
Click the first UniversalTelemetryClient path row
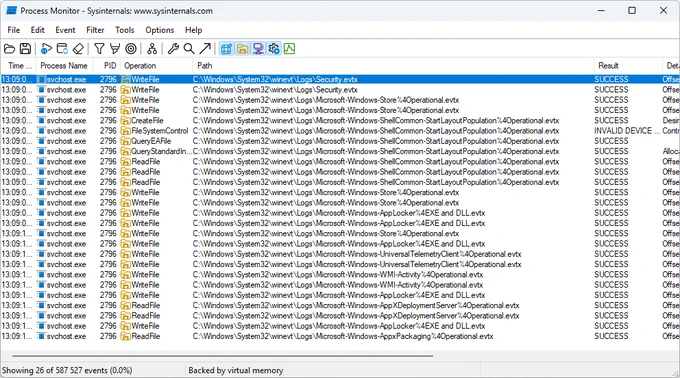click(357, 254)
